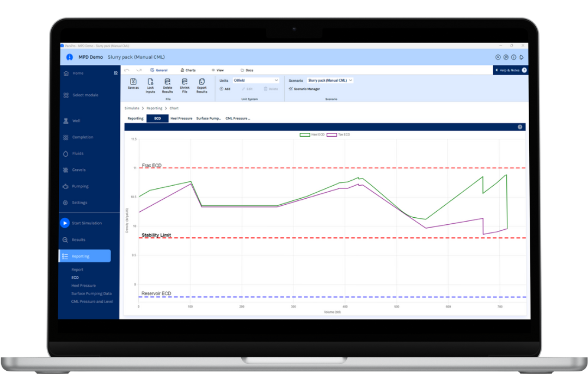Click the Shrink File icon
This screenshot has height=392, width=588.
[185, 82]
